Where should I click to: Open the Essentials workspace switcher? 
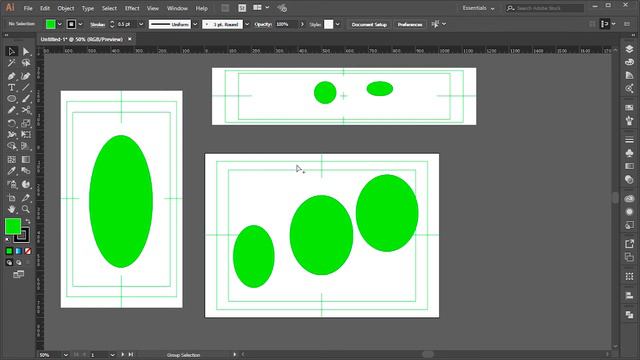pyautogui.click(x=478, y=8)
